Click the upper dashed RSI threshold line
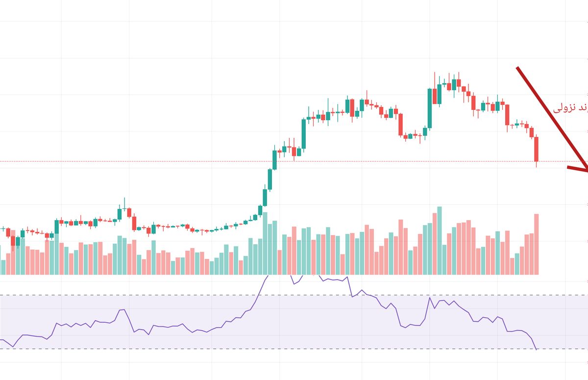This screenshot has width=588, height=380. [147, 295]
